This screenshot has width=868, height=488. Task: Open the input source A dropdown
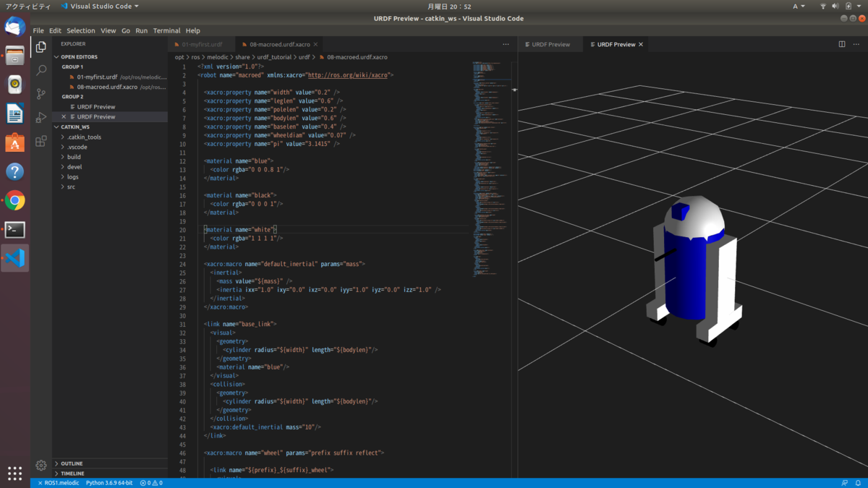[x=799, y=6]
